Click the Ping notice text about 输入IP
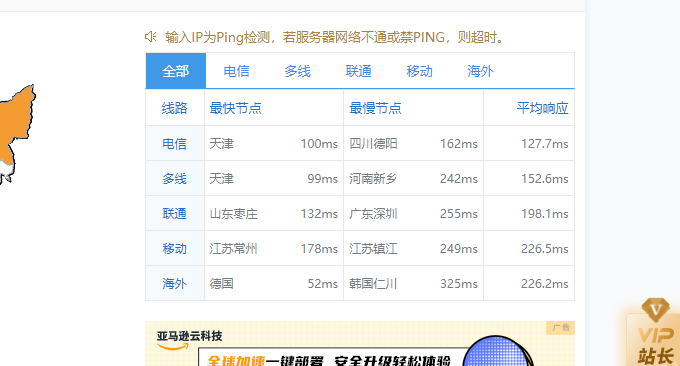Viewport: 680px width, 366px height. pyautogui.click(x=336, y=37)
